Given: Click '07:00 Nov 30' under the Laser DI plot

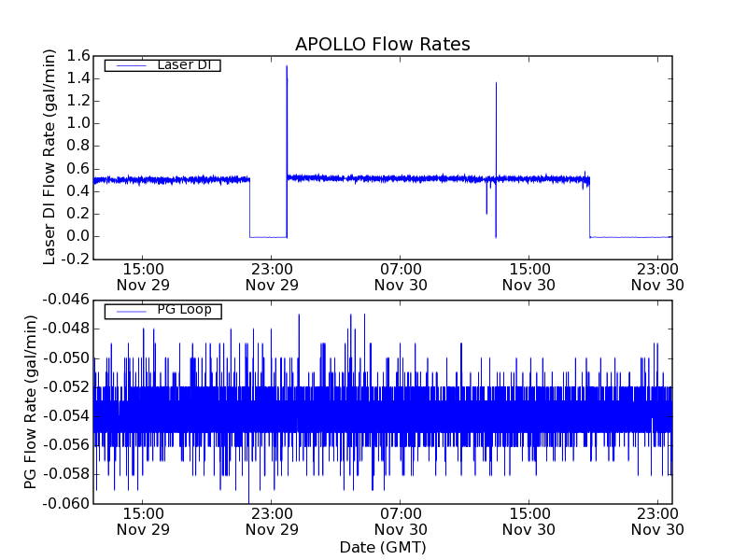Looking at the screenshot, I should tap(401, 277).
